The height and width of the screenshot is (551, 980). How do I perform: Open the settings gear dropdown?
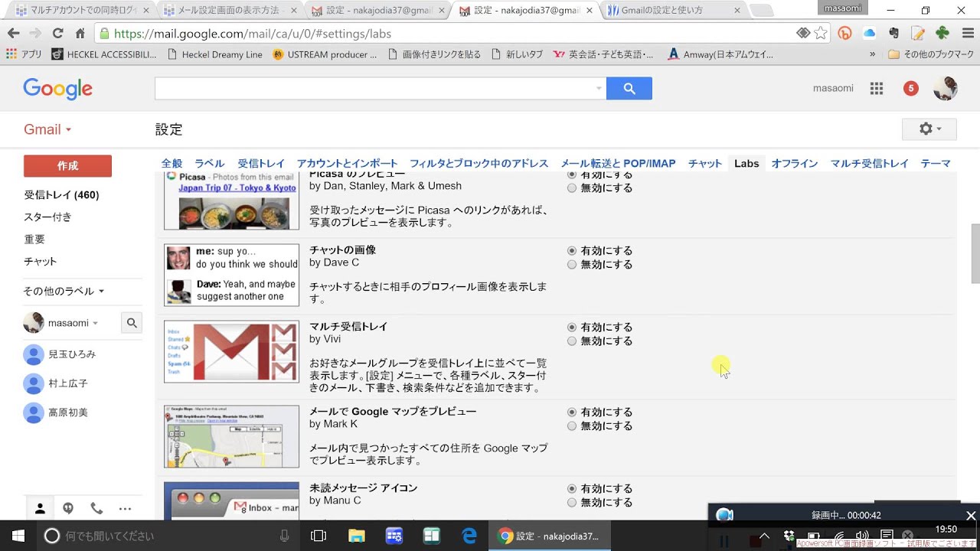tap(930, 129)
